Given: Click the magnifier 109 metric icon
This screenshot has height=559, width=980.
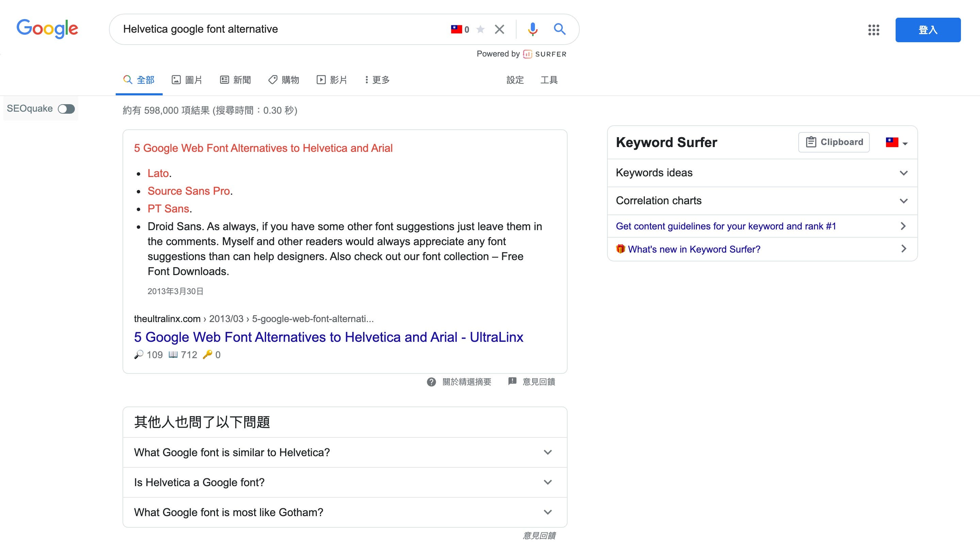Looking at the screenshot, I should [138, 354].
